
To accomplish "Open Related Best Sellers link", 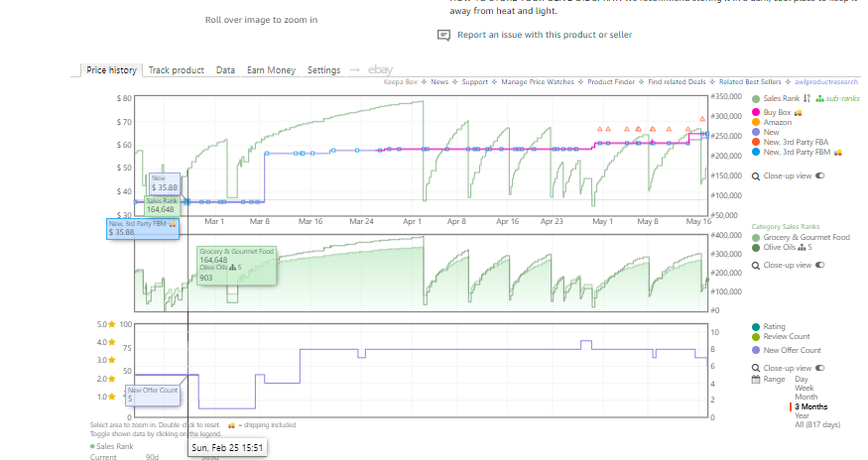I will click(x=750, y=82).
